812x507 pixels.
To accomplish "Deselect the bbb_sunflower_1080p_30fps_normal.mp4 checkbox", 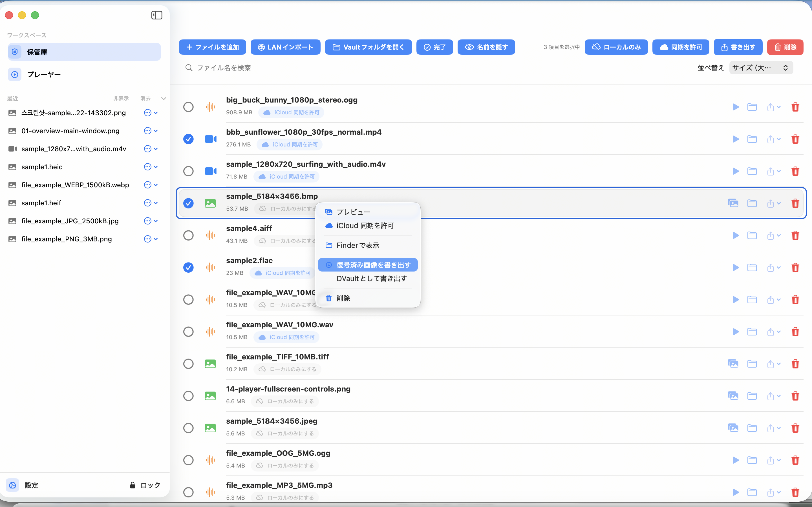I will [x=189, y=139].
